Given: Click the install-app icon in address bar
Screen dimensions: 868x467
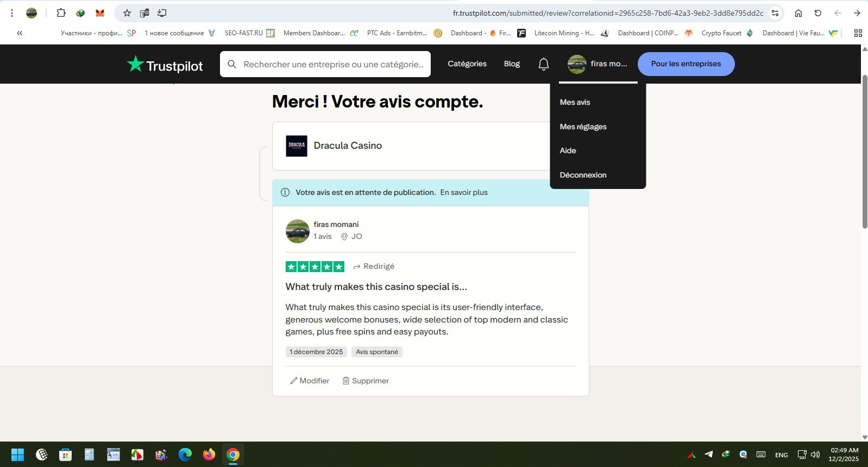Looking at the screenshot, I should pos(162,13).
